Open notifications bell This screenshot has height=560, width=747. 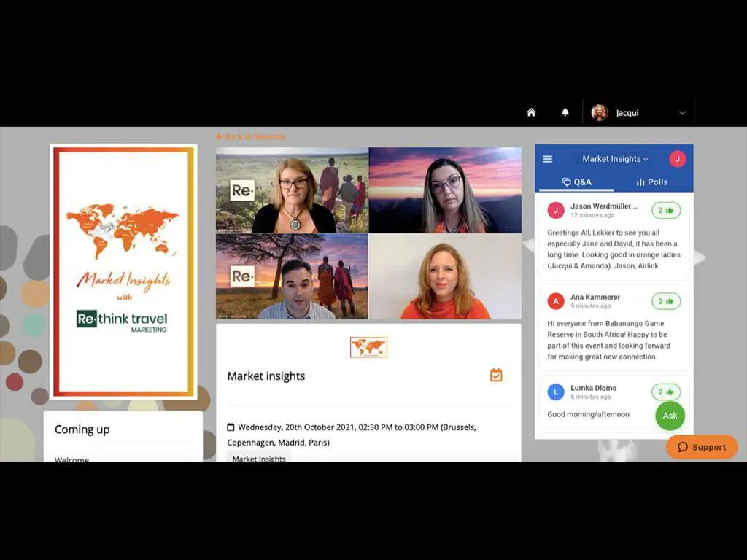coord(565,112)
